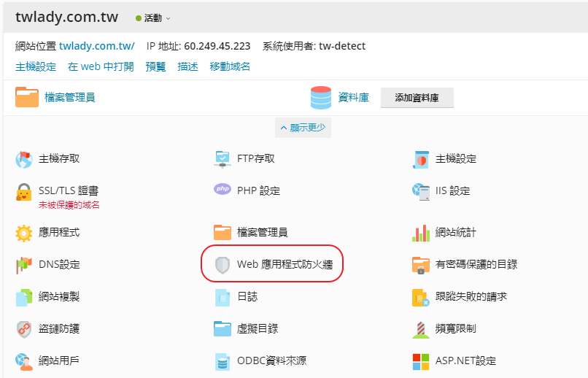Click the 虛擬目錄 label
The image size is (588, 378).
point(258,328)
